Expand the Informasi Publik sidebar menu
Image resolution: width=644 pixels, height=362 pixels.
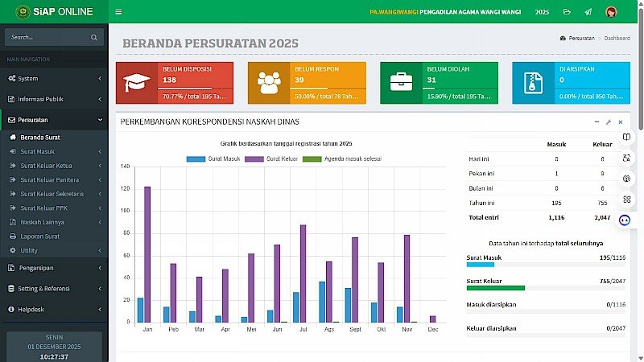coord(53,100)
